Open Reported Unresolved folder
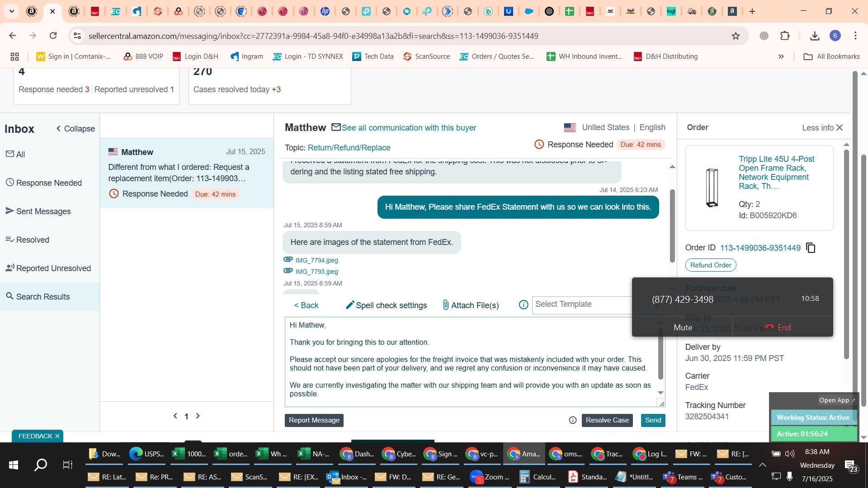The height and width of the screenshot is (488, 868). 48,268
